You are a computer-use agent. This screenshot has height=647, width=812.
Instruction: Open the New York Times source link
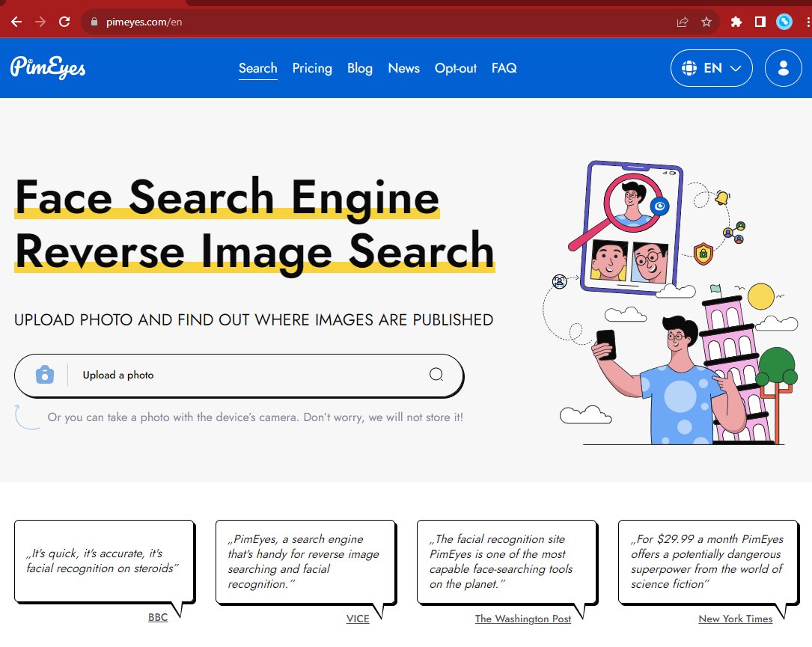pos(736,619)
